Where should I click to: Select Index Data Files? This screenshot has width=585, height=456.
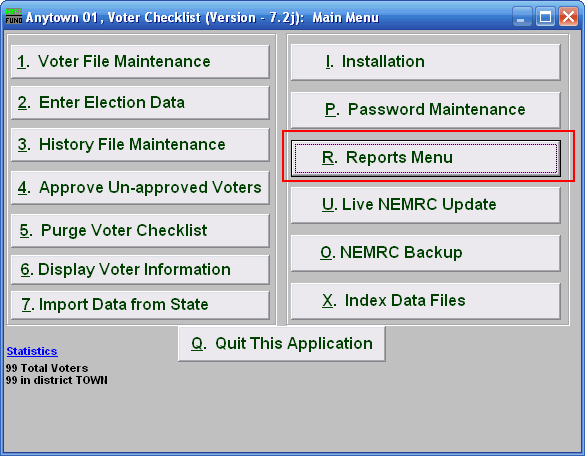coord(426,301)
